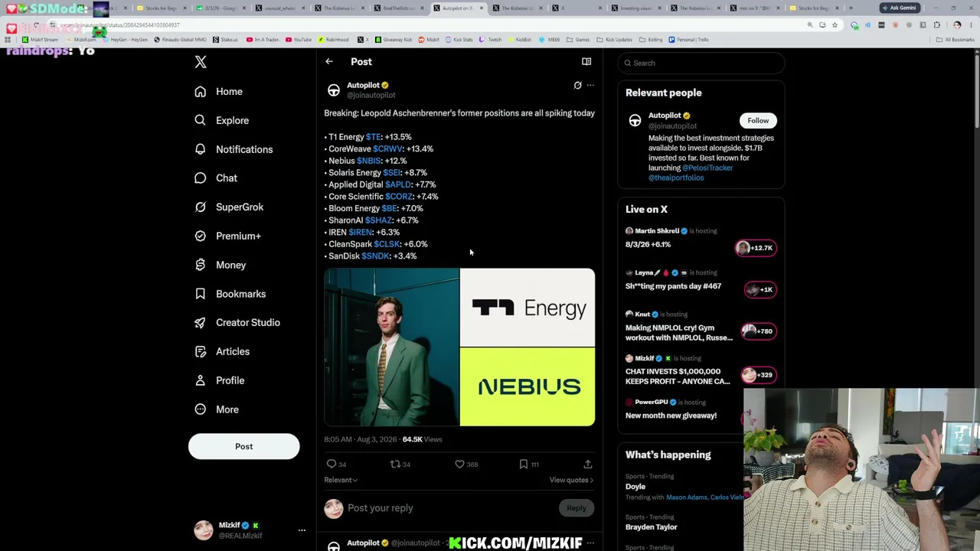
Task: Open SuperGrok from the sidebar
Action: [229, 207]
